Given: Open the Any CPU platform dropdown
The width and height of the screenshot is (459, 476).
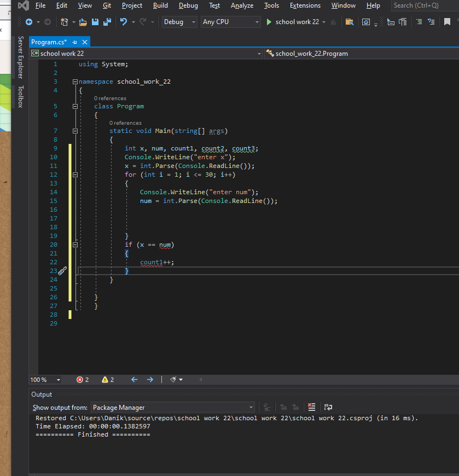Looking at the screenshot, I should pyautogui.click(x=230, y=22).
